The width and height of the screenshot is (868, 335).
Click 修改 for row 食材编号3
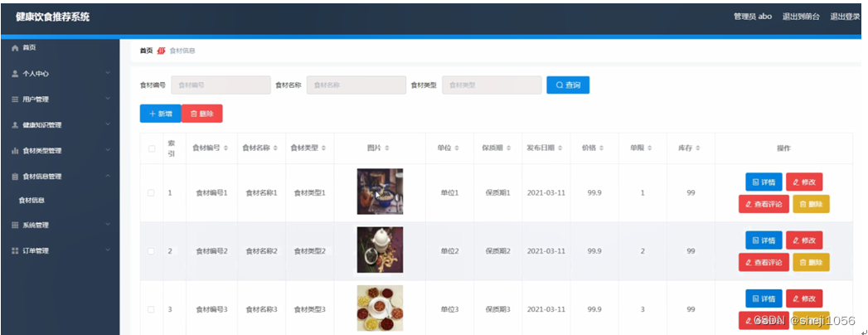click(x=804, y=299)
